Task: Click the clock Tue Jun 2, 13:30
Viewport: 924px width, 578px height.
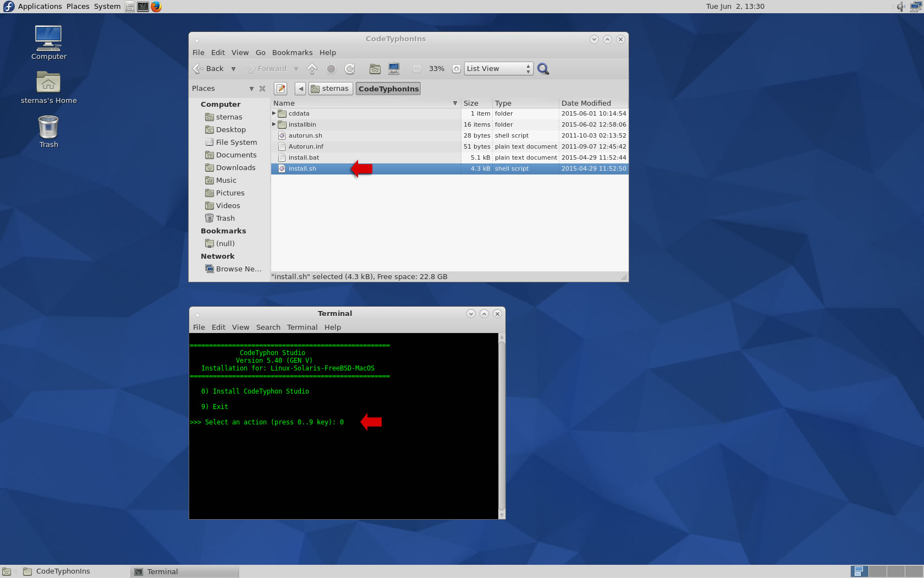Action: coord(735,7)
